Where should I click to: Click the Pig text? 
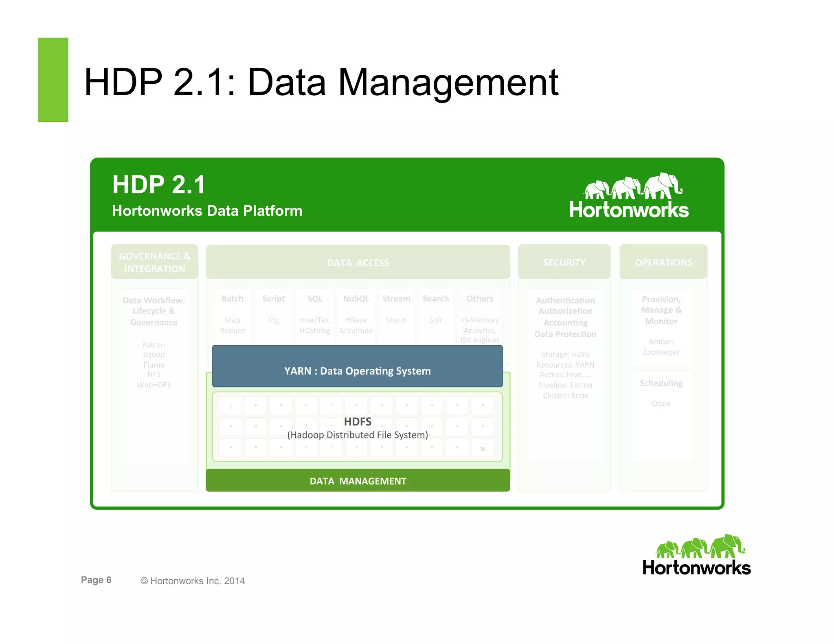[x=274, y=320]
